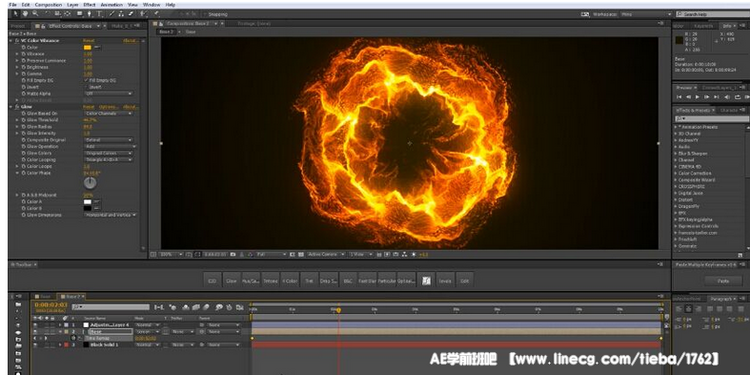
Task: Click the comp mini-flowchart icon in timeline
Action: [x=158, y=307]
